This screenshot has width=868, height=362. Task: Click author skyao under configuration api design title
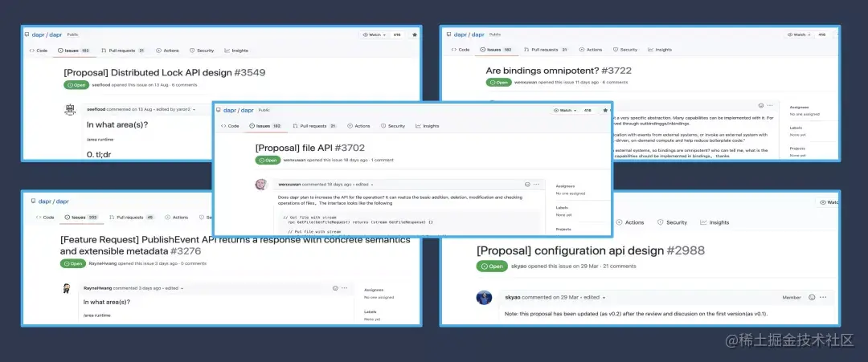(x=518, y=266)
